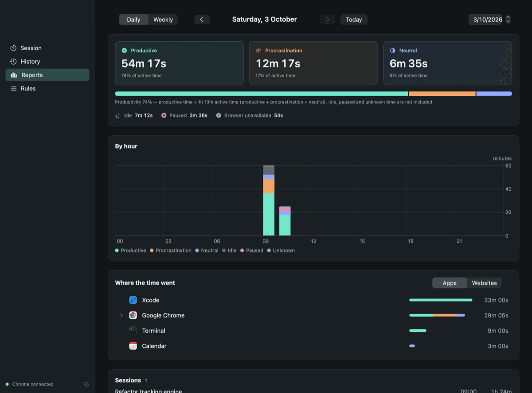Click the Productive checkmark icon
532x393 pixels.
[x=125, y=51]
